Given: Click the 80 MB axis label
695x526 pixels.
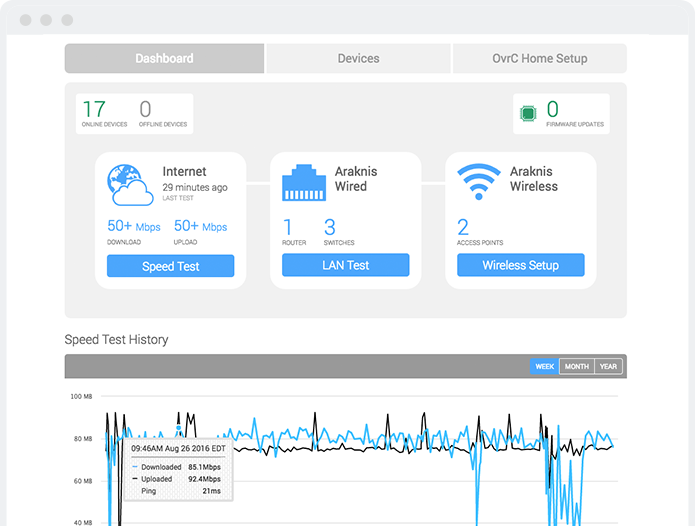Looking at the screenshot, I should point(83,439).
